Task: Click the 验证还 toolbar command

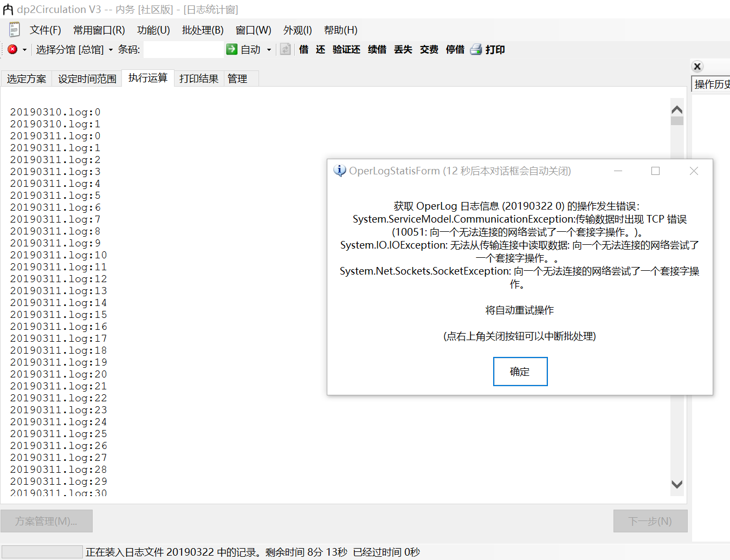Action: (346, 49)
